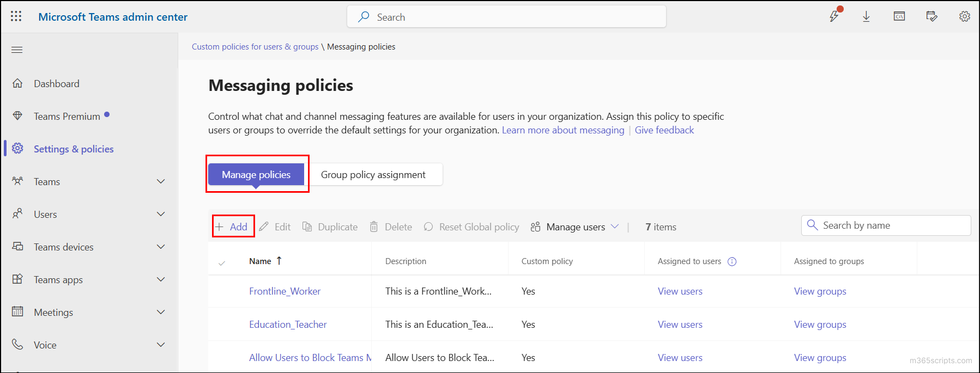Click the Teams devices icon in sidebar
This screenshot has height=373, width=980.
click(17, 247)
